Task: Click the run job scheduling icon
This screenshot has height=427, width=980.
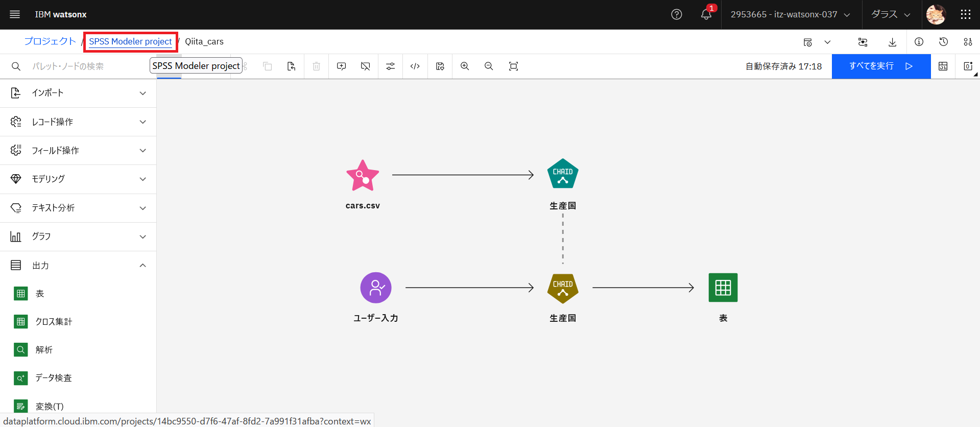Action: click(x=807, y=42)
